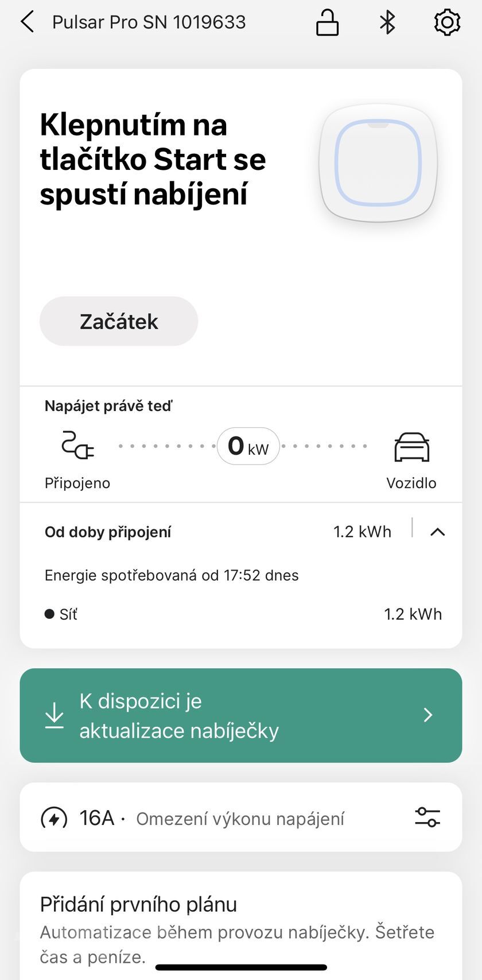Tap the 1.2 kWh session total
Image resolution: width=482 pixels, height=980 pixels.
[362, 532]
